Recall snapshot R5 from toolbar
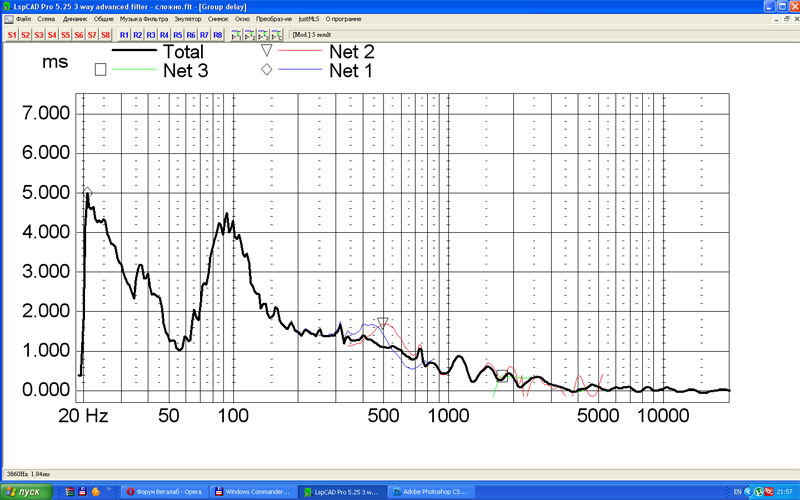The width and height of the screenshot is (800, 500). click(x=177, y=35)
